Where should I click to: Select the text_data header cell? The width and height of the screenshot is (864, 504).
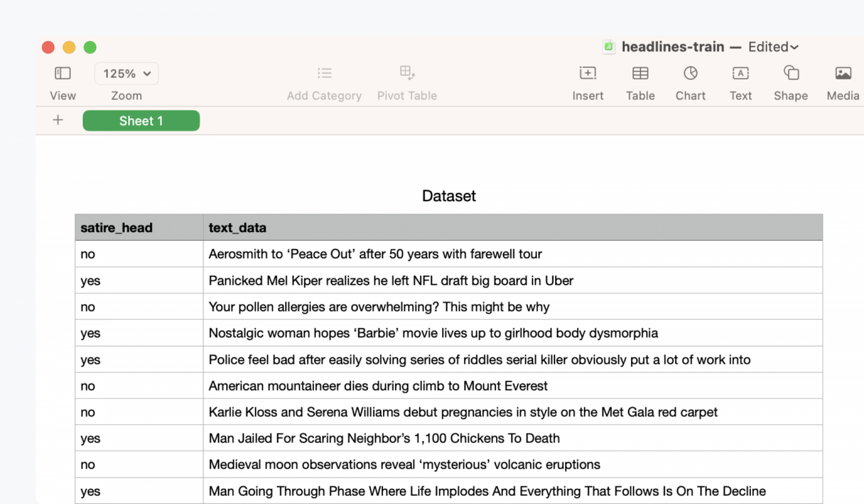513,228
